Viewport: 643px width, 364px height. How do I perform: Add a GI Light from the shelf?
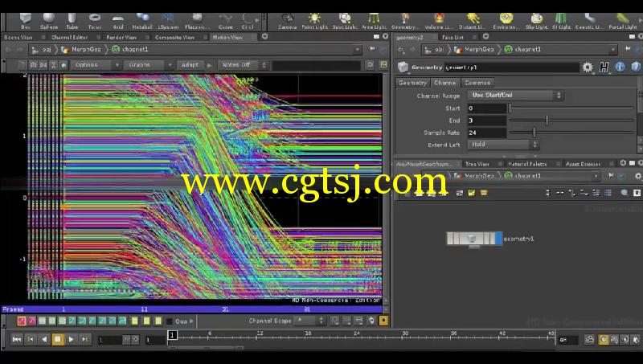tap(561, 21)
